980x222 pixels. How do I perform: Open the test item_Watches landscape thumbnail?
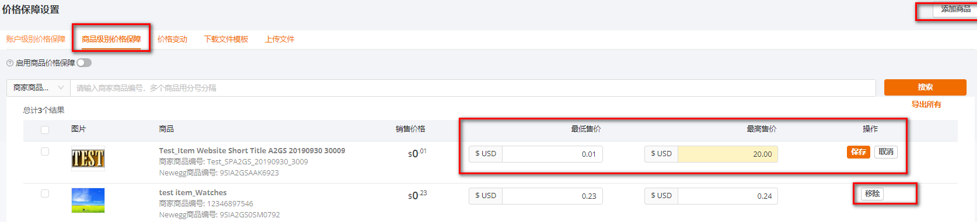click(88, 200)
